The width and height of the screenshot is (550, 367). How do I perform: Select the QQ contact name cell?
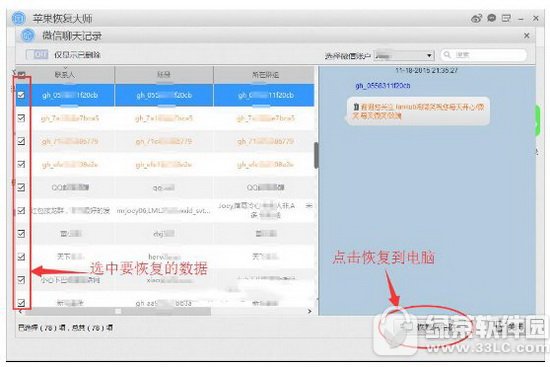[70, 188]
